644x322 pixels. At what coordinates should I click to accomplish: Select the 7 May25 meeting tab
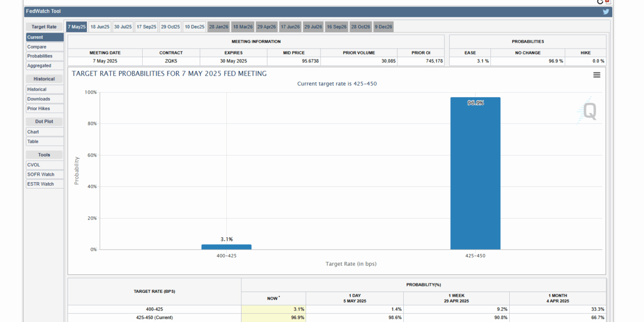pyautogui.click(x=77, y=27)
